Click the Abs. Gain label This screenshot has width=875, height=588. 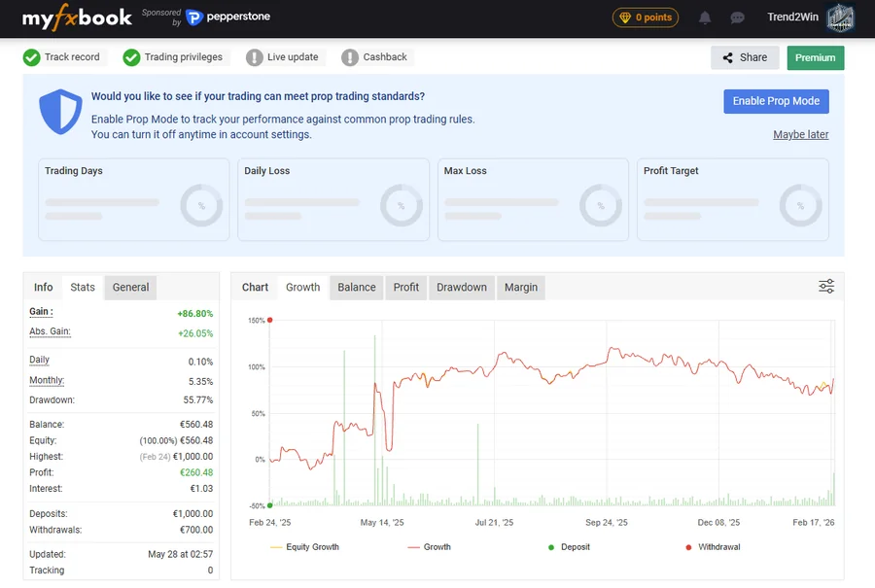tap(51, 332)
